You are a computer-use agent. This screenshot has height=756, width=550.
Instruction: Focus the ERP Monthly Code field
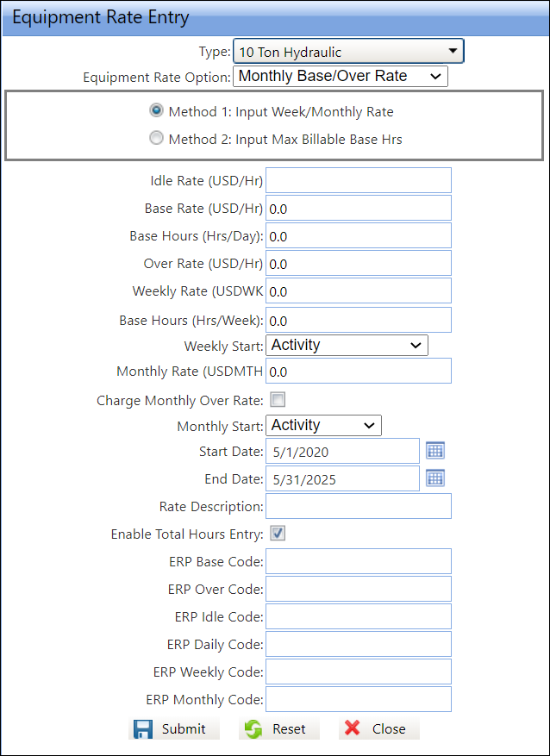358,699
